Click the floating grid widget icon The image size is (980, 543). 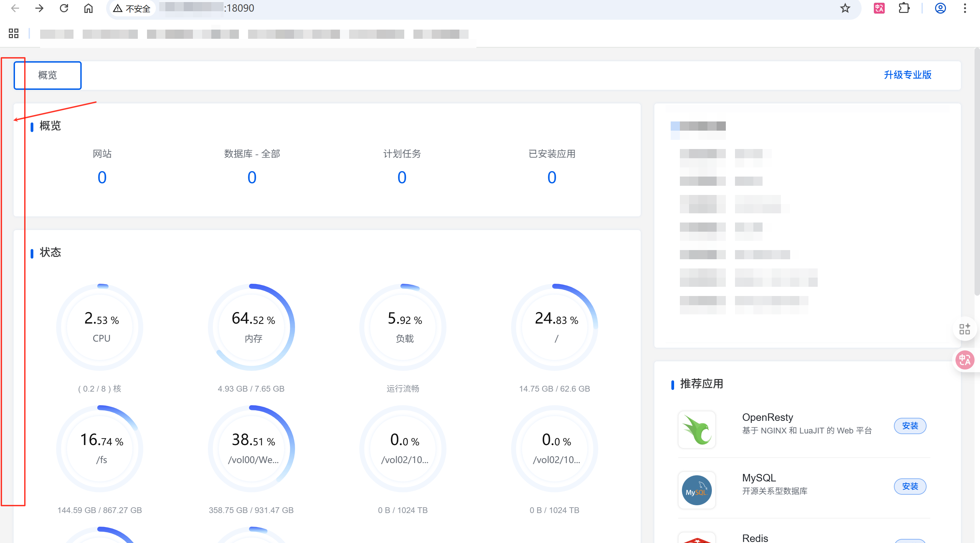point(964,329)
